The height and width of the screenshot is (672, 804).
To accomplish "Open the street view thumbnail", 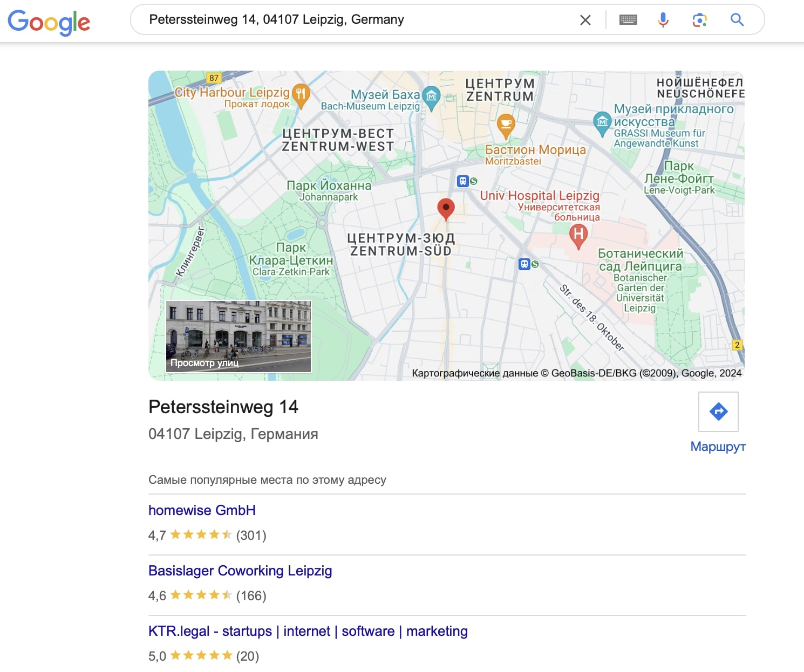I will pyautogui.click(x=239, y=337).
